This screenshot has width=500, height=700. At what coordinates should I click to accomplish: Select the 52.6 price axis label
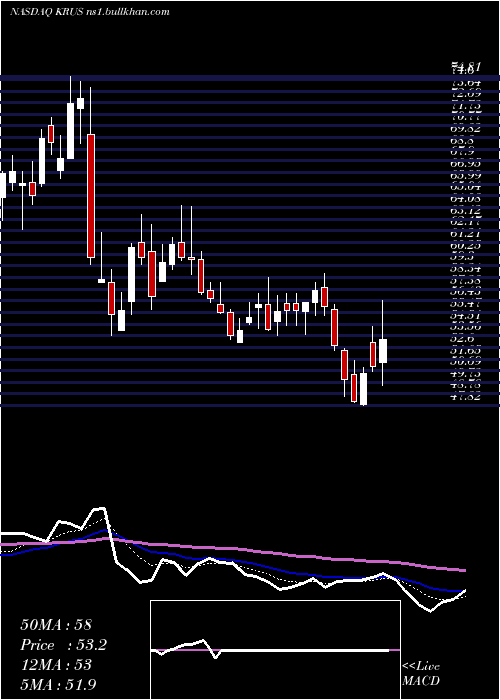tap(462, 338)
